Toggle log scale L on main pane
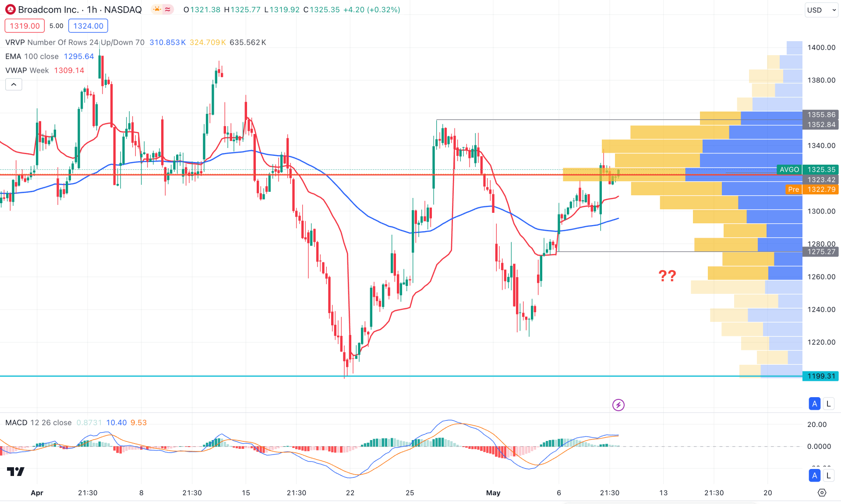This screenshot has height=504, width=841. point(828,404)
